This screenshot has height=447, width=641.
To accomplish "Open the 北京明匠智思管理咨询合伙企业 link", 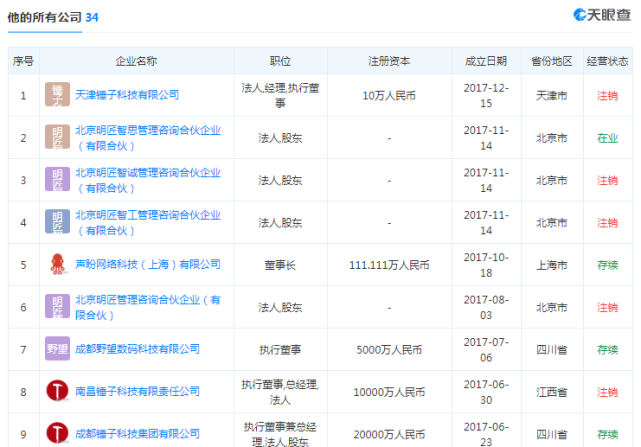I will click(148, 138).
